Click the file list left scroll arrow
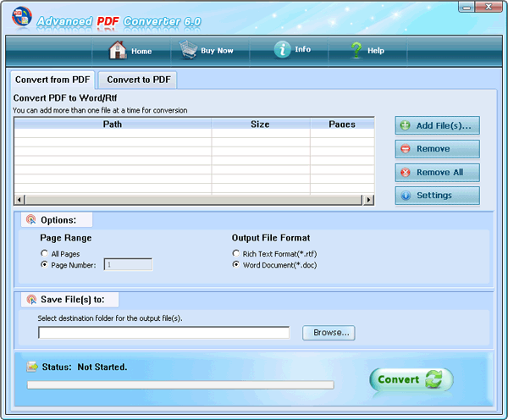This screenshot has width=508, height=420. click(x=19, y=200)
